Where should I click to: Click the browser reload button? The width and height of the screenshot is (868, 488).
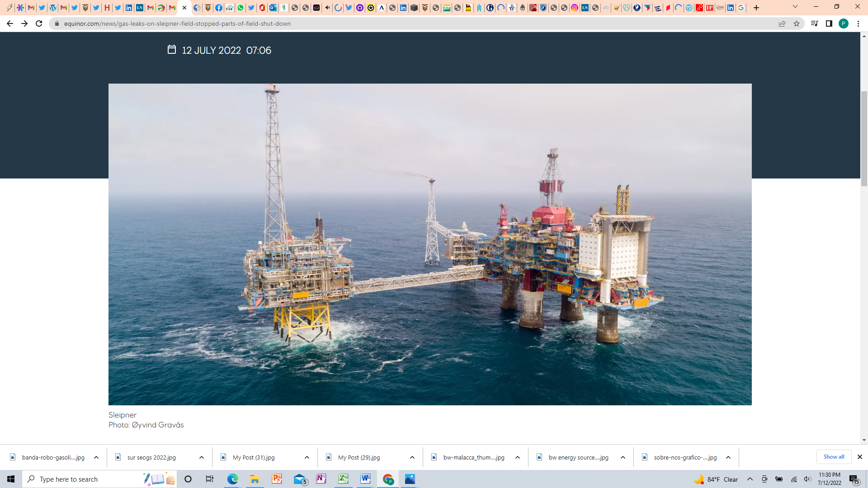39,23
